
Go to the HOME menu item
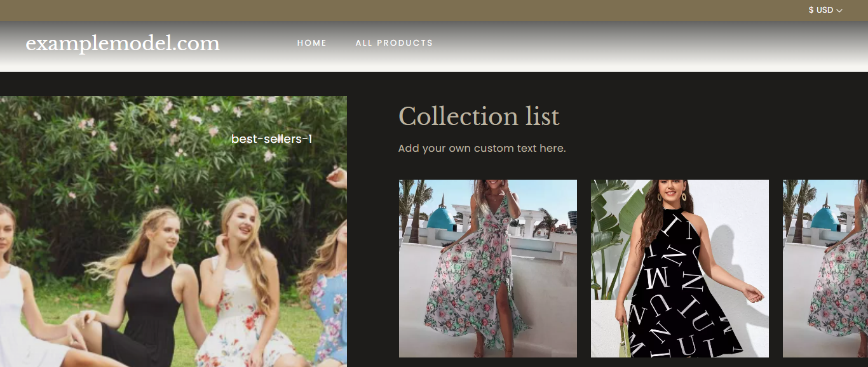[x=311, y=43]
